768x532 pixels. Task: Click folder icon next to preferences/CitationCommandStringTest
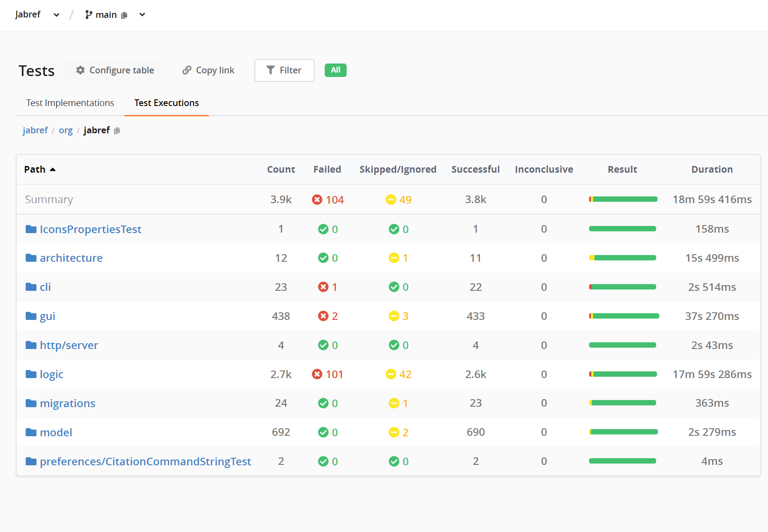tap(31, 462)
